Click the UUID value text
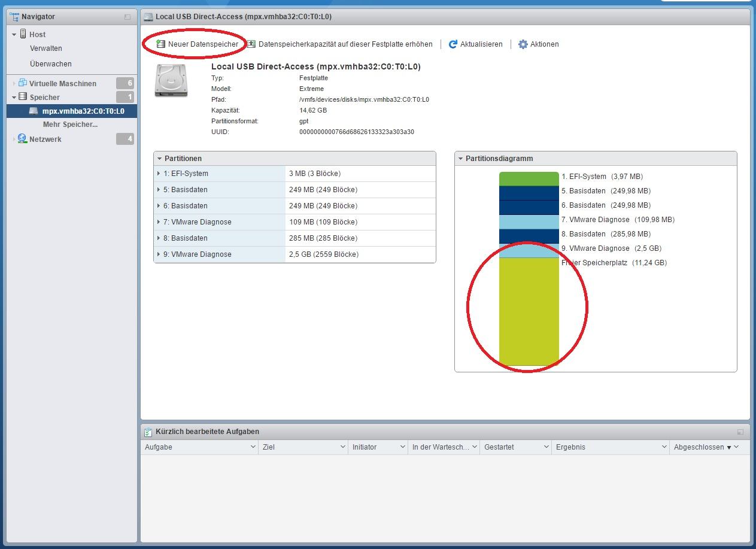 (357, 132)
